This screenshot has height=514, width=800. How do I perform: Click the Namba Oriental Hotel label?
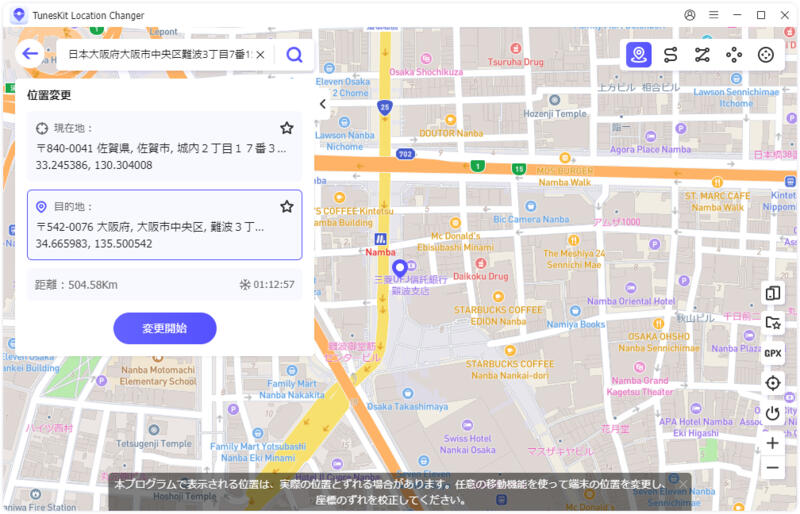click(x=631, y=301)
